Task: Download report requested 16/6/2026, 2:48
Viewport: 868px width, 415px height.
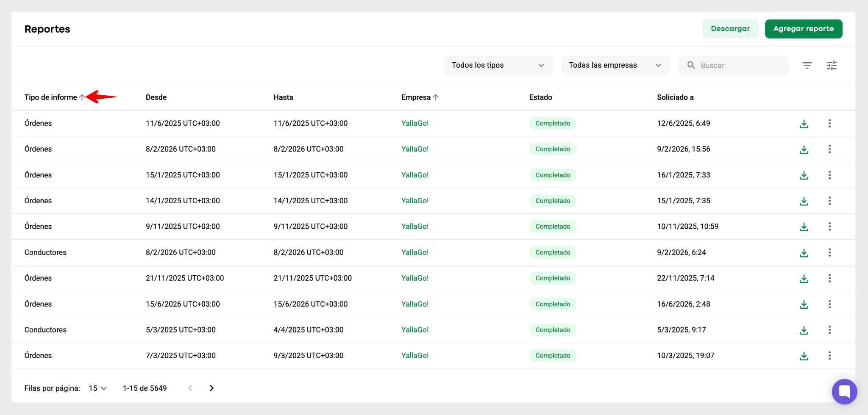Action: tap(804, 304)
